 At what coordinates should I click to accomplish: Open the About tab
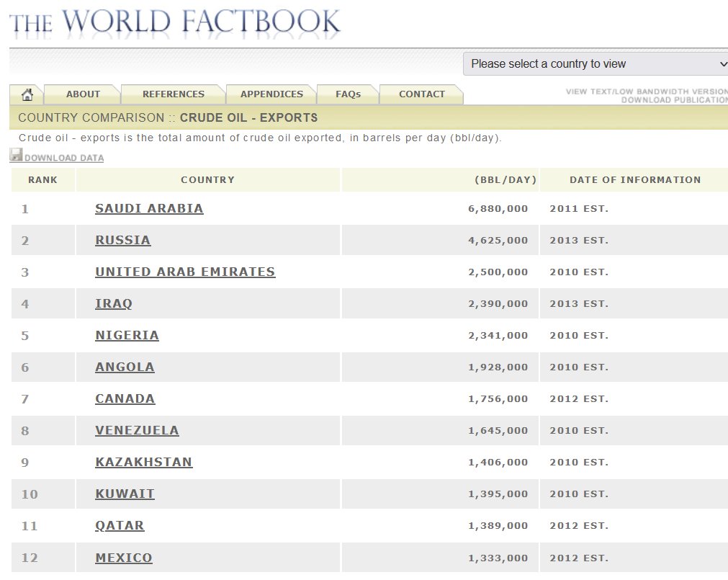[x=83, y=94]
